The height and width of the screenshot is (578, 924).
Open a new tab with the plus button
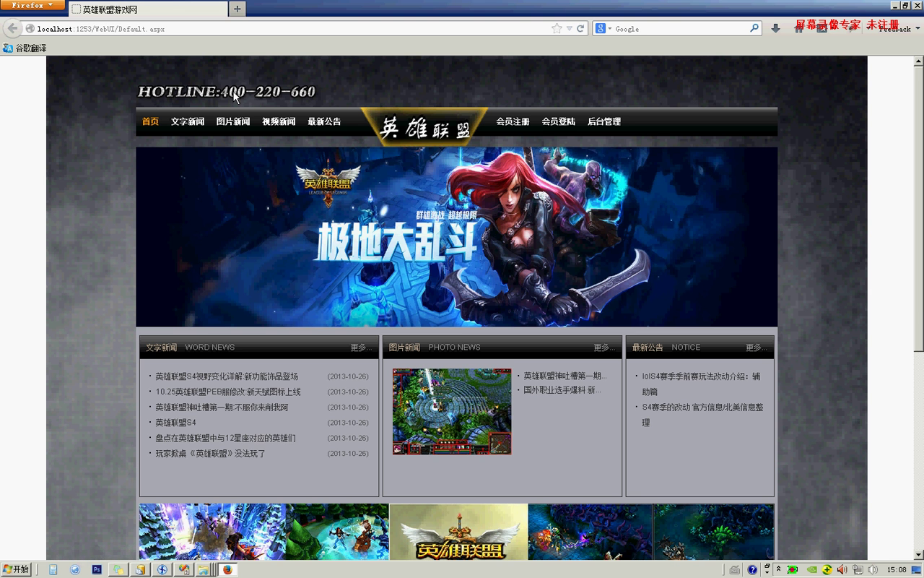click(x=237, y=9)
